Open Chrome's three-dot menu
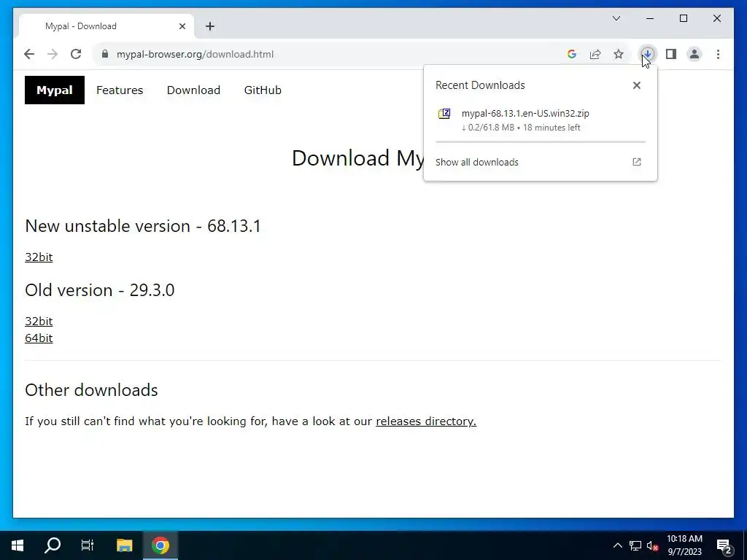 [718, 54]
